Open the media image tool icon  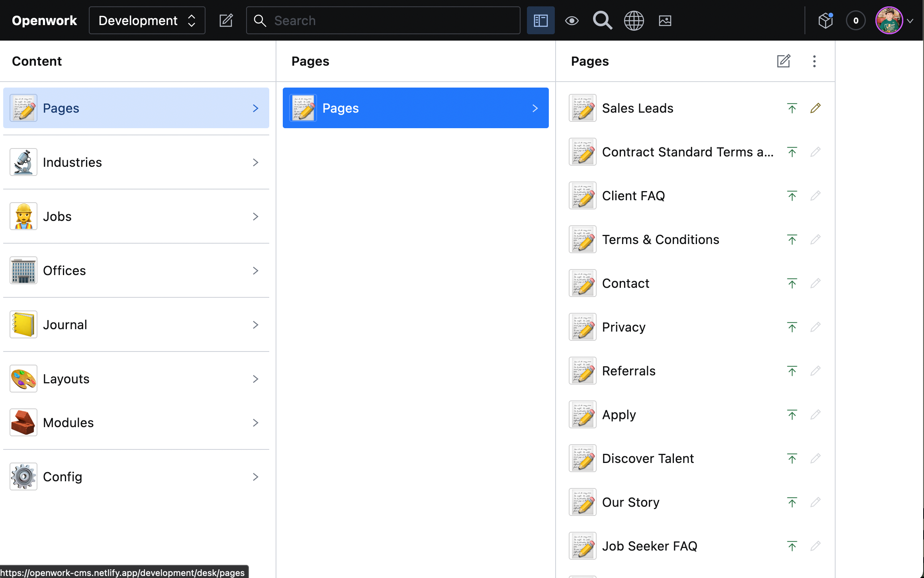tap(665, 20)
